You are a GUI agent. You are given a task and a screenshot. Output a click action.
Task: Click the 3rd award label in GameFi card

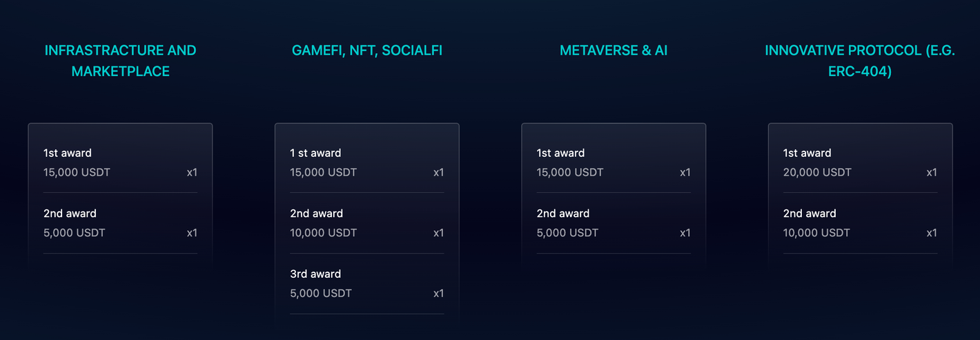(x=316, y=274)
